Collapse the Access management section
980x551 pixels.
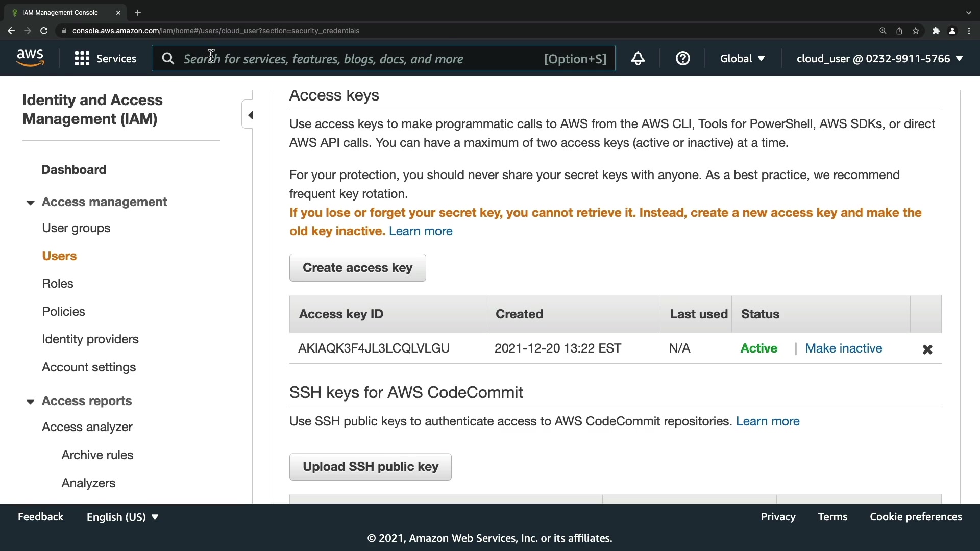click(x=31, y=203)
